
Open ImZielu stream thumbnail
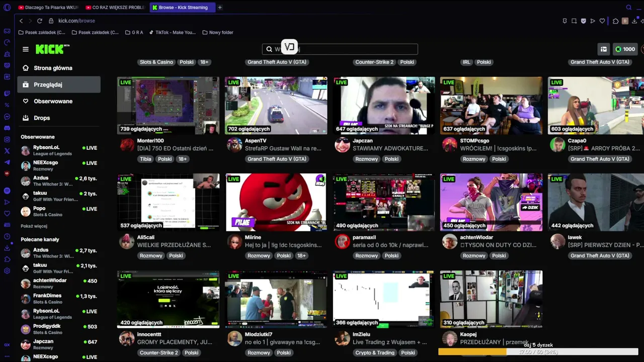(383, 299)
